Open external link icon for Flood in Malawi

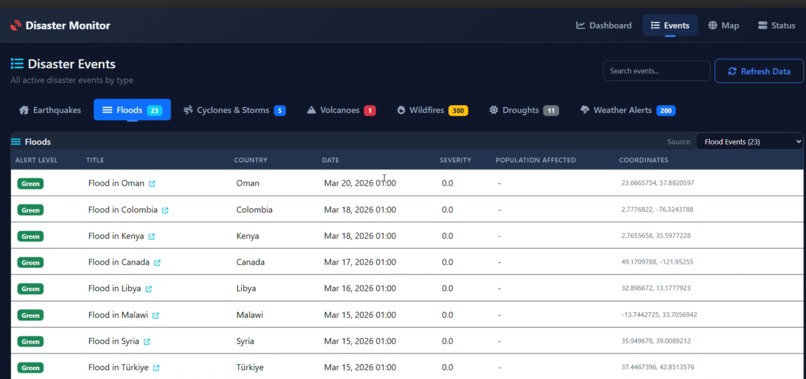tap(156, 316)
